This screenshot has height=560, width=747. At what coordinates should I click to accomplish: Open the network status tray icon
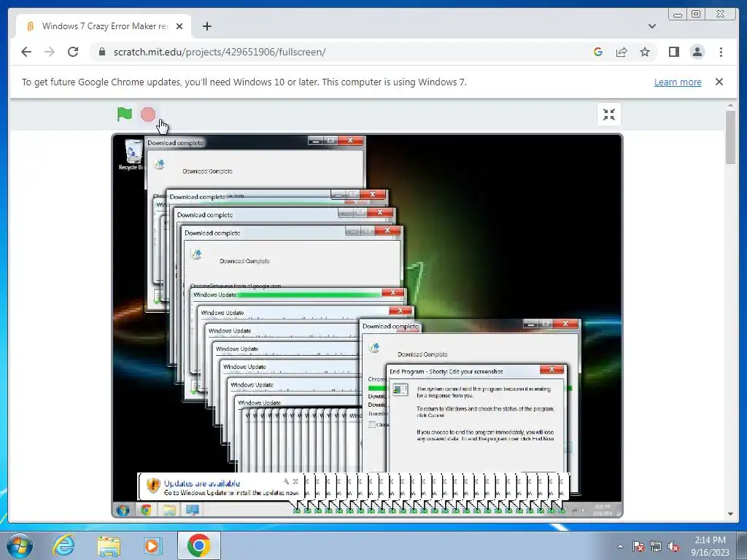[x=656, y=546]
